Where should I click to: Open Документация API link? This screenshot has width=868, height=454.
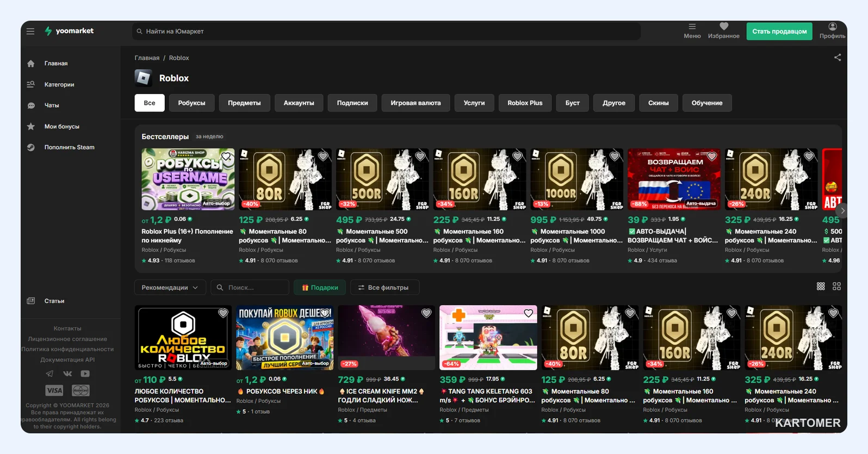point(67,360)
